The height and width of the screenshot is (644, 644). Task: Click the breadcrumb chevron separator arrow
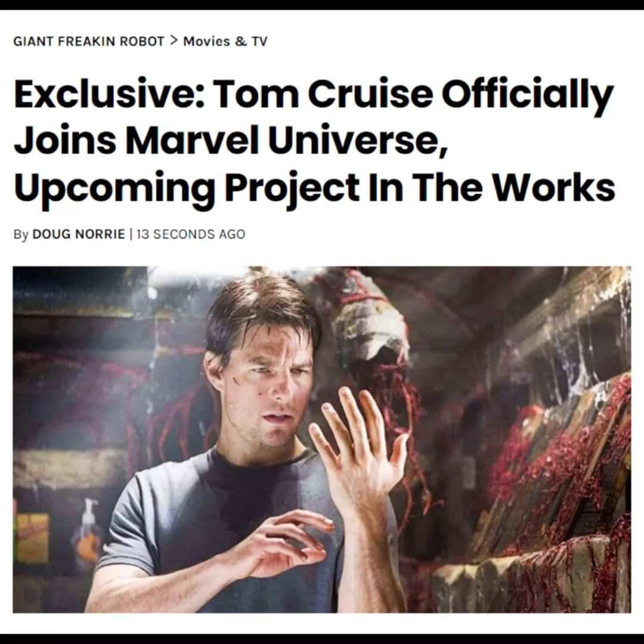[174, 41]
